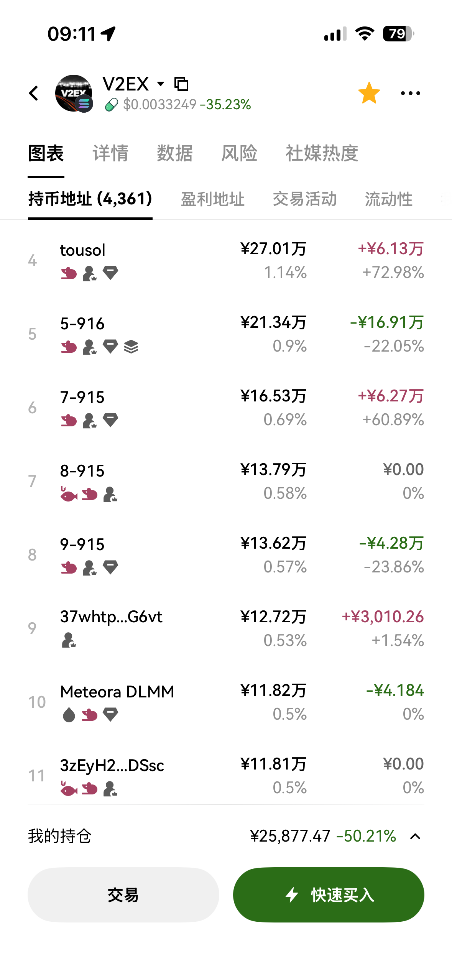
Task: Tap the water drop icon under Meteora DLMM
Action: point(69,715)
